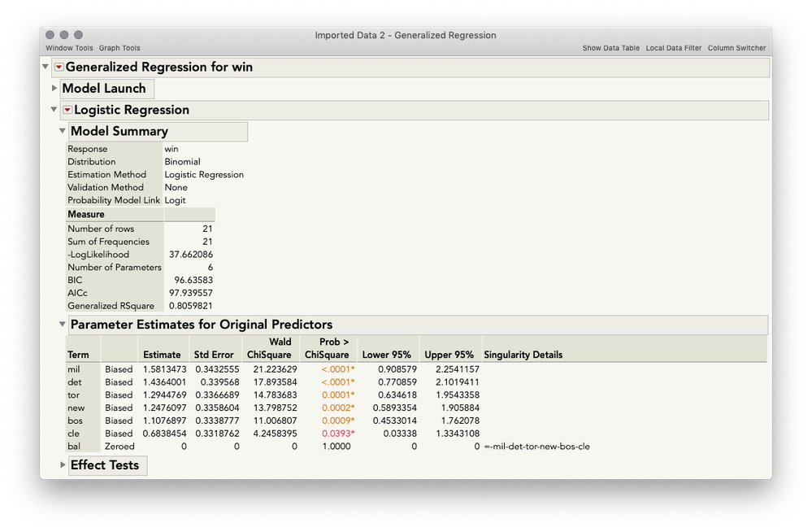Screen dimensions: 812x532
Task: Open red triangle menu for Generalized Regression
Action: pos(59,67)
